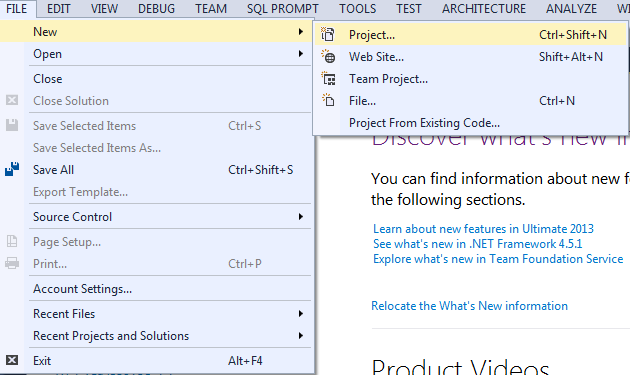Expand the Open submenu arrow
This screenshot has width=630, height=375.
pyautogui.click(x=301, y=53)
